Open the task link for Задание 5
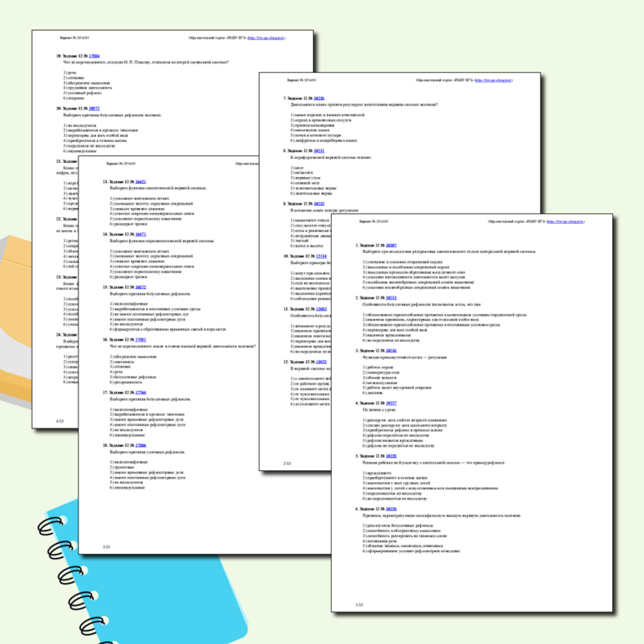Screen dimensions: 644x644 (x=392, y=456)
